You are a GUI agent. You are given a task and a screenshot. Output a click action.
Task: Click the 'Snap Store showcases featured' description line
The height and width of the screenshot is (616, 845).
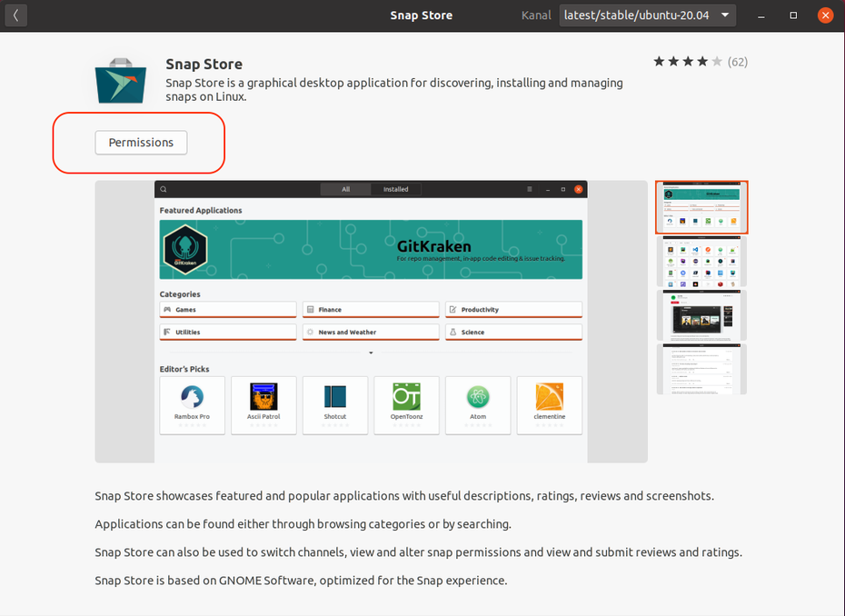pos(404,496)
